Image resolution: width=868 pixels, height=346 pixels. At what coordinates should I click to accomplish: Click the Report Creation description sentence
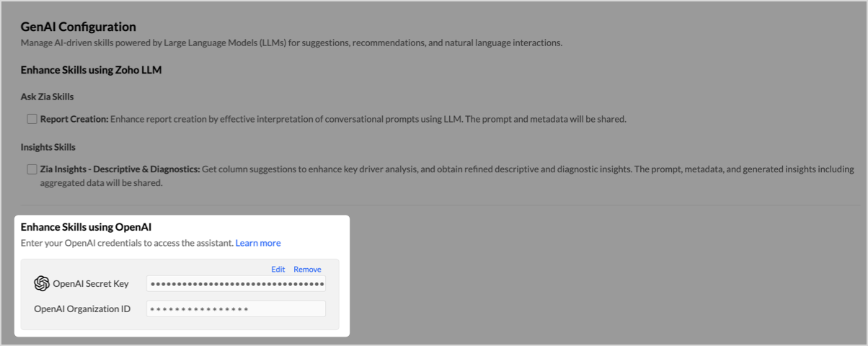(368, 119)
